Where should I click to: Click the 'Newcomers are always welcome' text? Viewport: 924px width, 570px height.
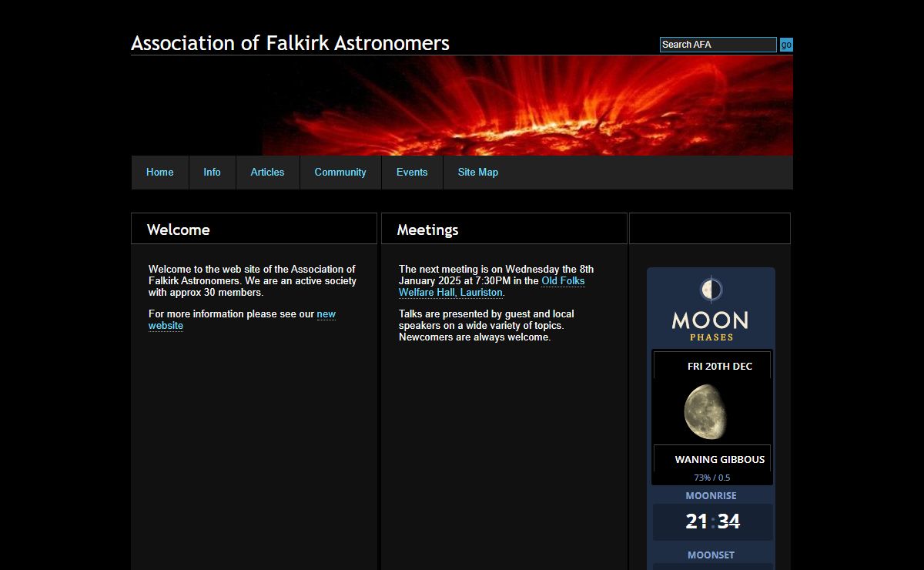[475, 337]
